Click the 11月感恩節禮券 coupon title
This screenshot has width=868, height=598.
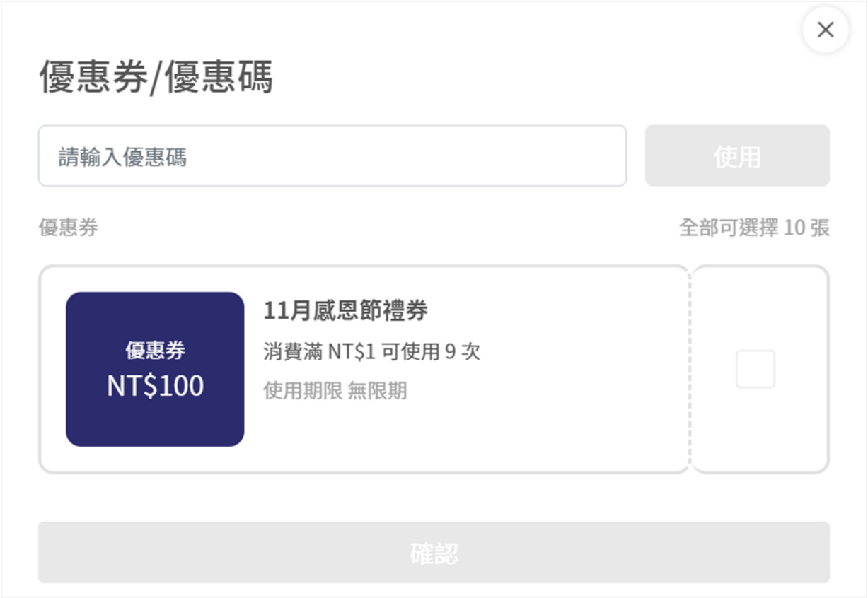345,310
